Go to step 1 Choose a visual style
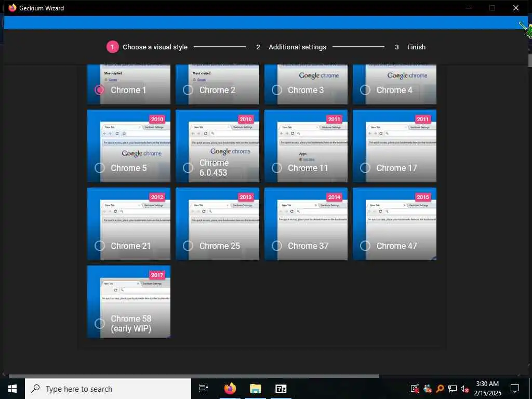This screenshot has width=532, height=399. tap(147, 47)
